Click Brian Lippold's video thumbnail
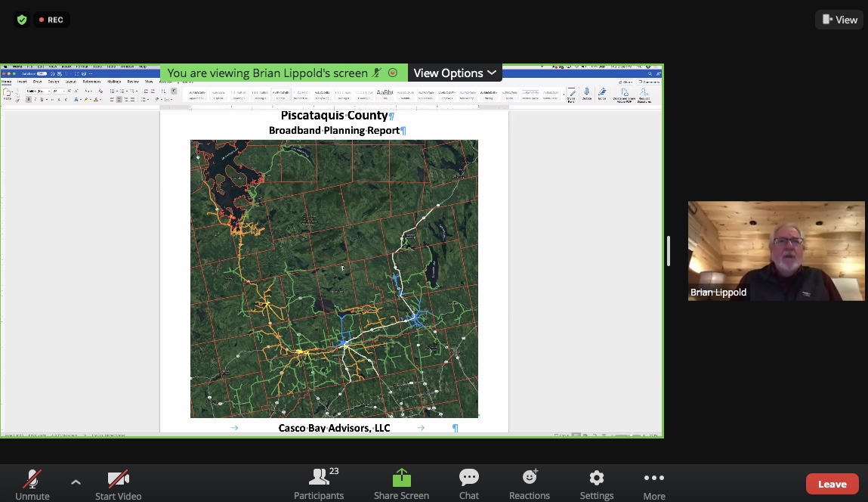 (776, 249)
